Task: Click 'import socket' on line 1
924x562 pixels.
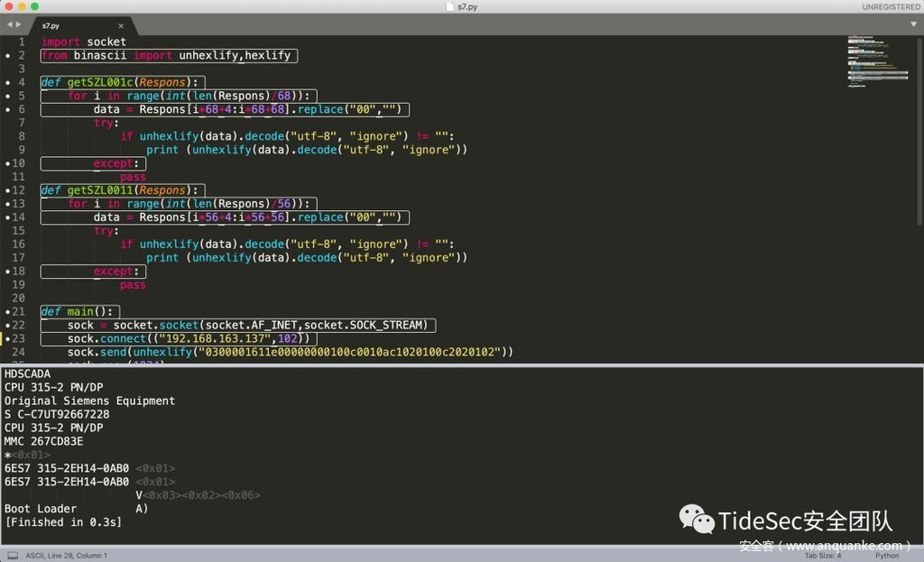Action: [84, 41]
